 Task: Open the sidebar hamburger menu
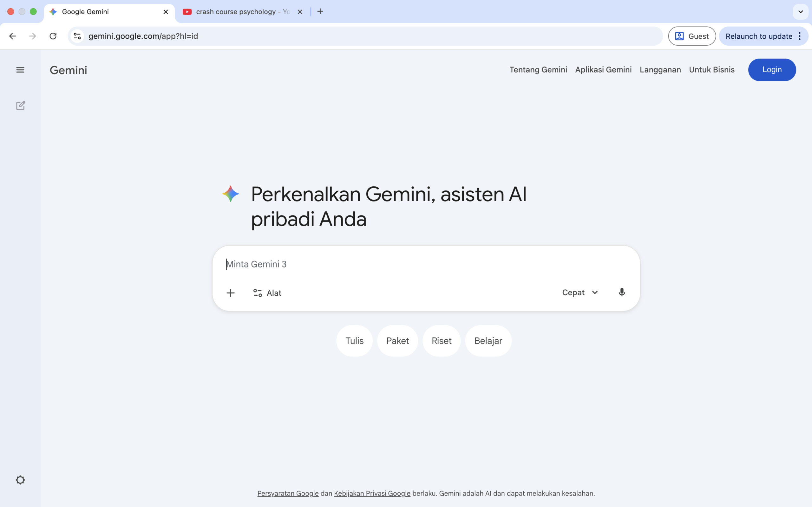pyautogui.click(x=20, y=70)
